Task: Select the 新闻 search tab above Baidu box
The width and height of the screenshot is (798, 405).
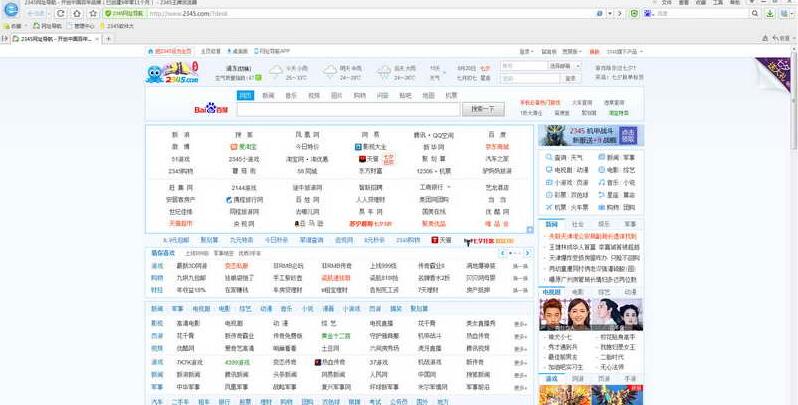Action: point(268,95)
